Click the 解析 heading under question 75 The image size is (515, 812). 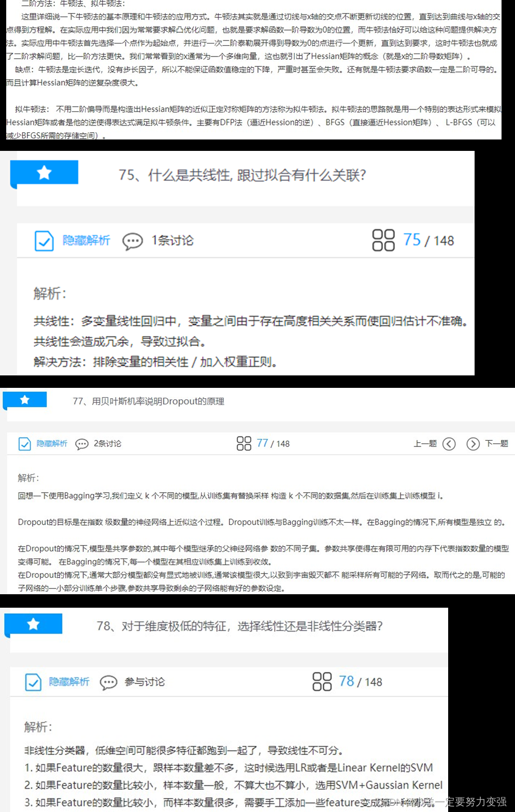click(50, 293)
